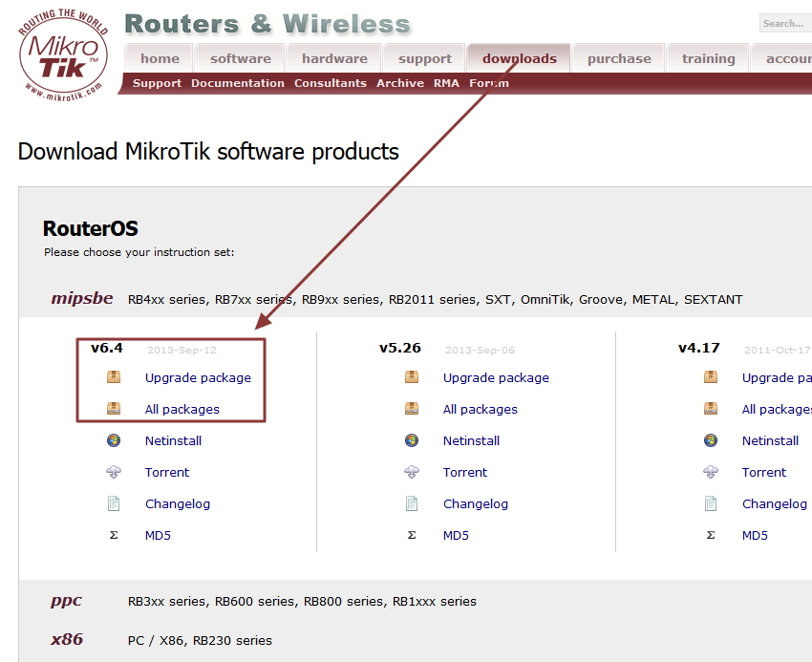The height and width of the screenshot is (662, 812).
Task: Open v4.17 Torrent link
Action: pyautogui.click(x=764, y=473)
